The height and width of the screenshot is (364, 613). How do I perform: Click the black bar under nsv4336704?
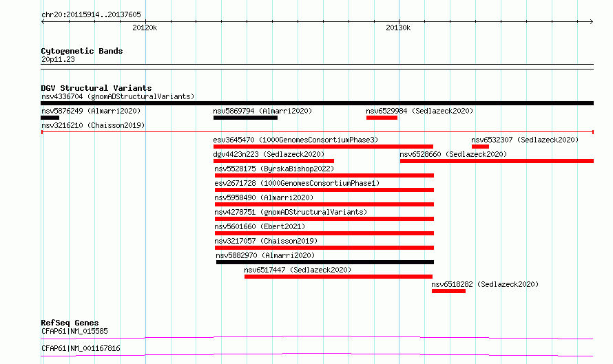317,103
